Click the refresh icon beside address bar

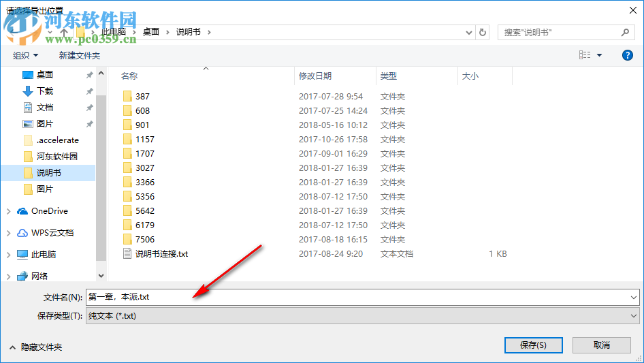coord(483,32)
